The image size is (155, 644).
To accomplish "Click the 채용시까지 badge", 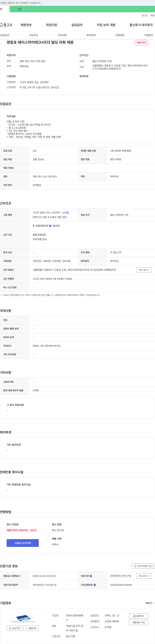I will [142, 43].
